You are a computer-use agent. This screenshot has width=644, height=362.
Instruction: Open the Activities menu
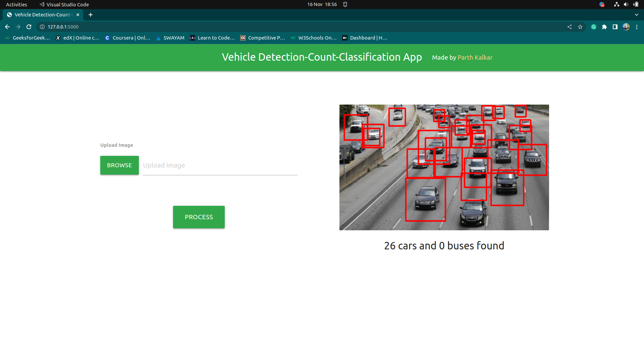click(x=16, y=4)
